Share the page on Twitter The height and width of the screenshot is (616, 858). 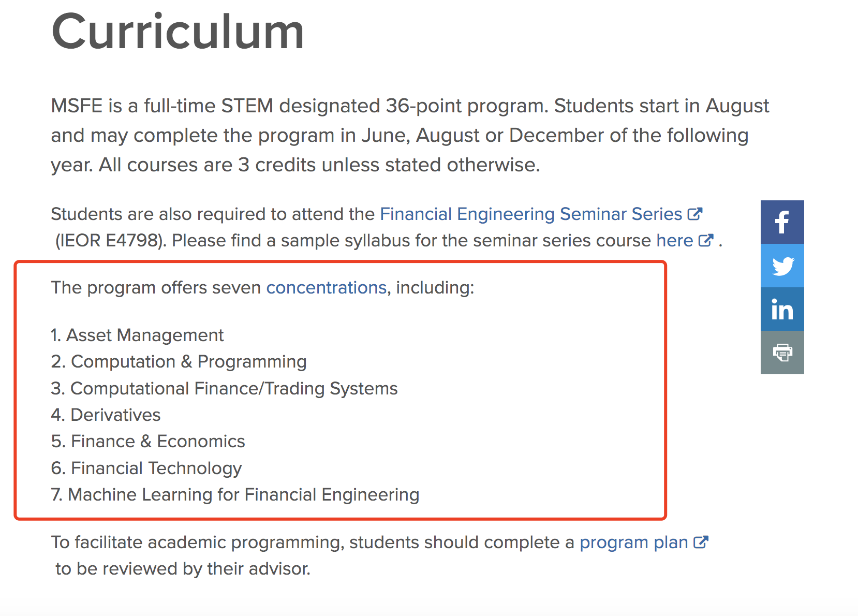click(782, 266)
